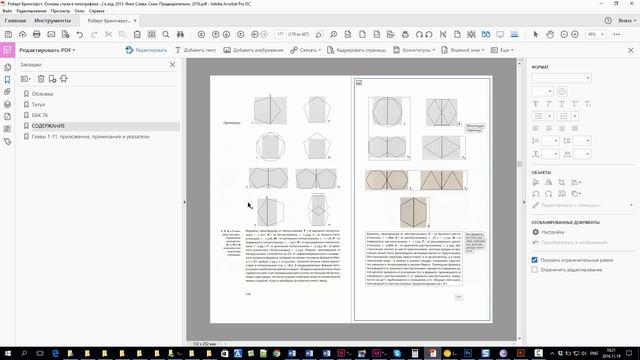640x360 pixels.
Task: Zoom in with the plus circle
Action: [575, 35]
